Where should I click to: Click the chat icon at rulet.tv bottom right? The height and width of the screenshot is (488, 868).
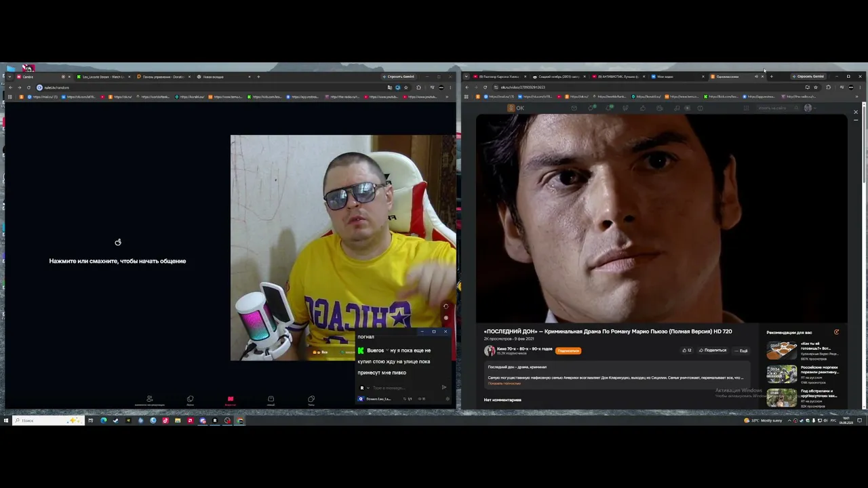point(311,401)
